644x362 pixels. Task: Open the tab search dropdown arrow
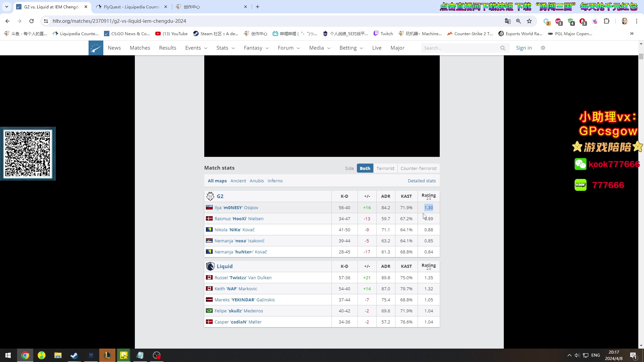[x=7, y=7]
